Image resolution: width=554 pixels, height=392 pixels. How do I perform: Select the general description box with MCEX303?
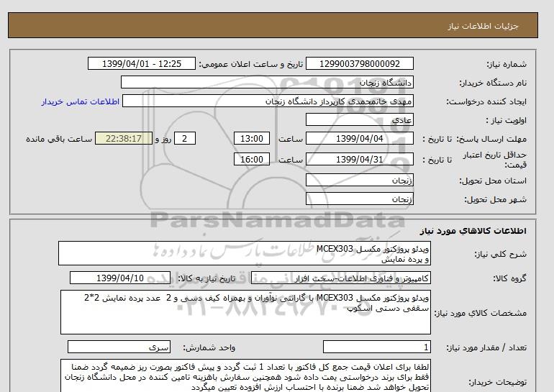click(x=245, y=254)
